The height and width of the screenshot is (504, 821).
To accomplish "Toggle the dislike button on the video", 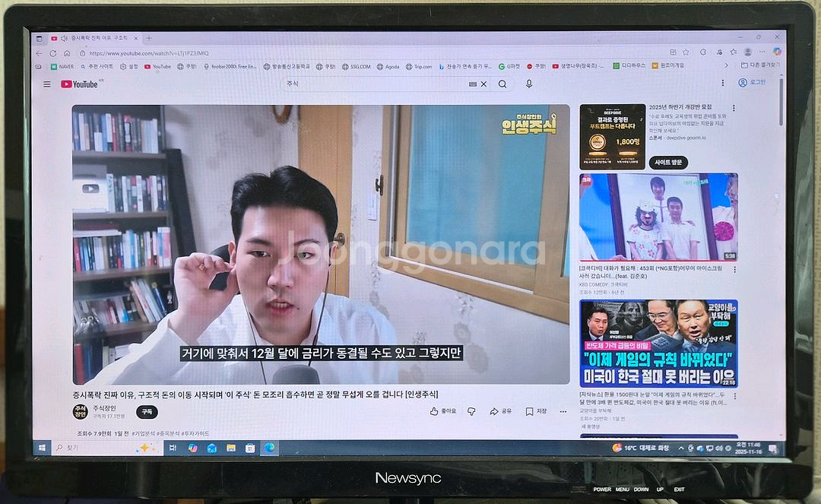I will pyautogui.click(x=472, y=410).
